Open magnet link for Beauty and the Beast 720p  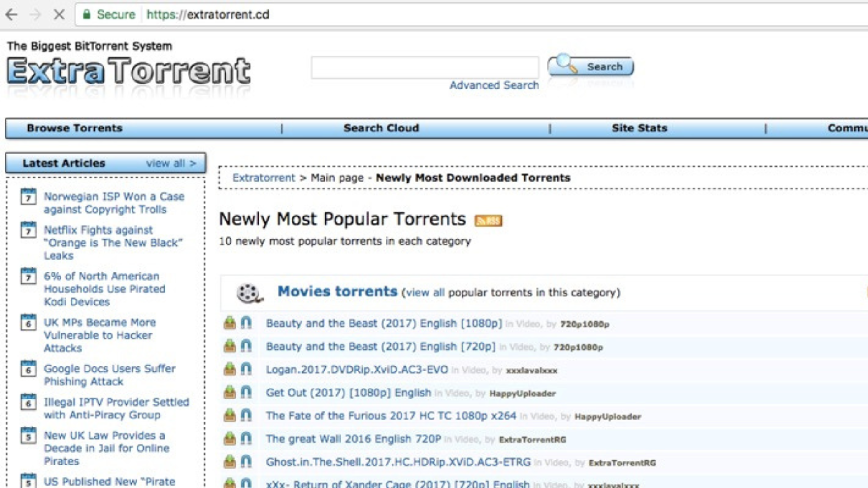pyautogui.click(x=246, y=347)
